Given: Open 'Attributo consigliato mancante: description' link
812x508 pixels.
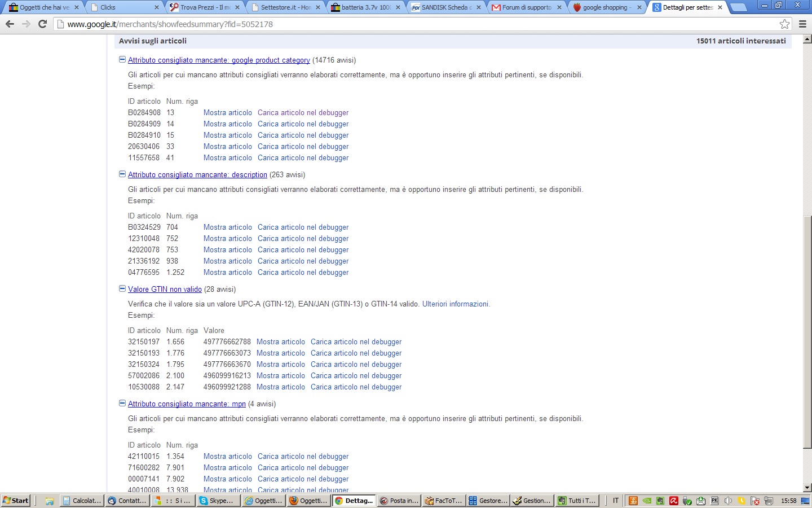Looking at the screenshot, I should tap(197, 175).
